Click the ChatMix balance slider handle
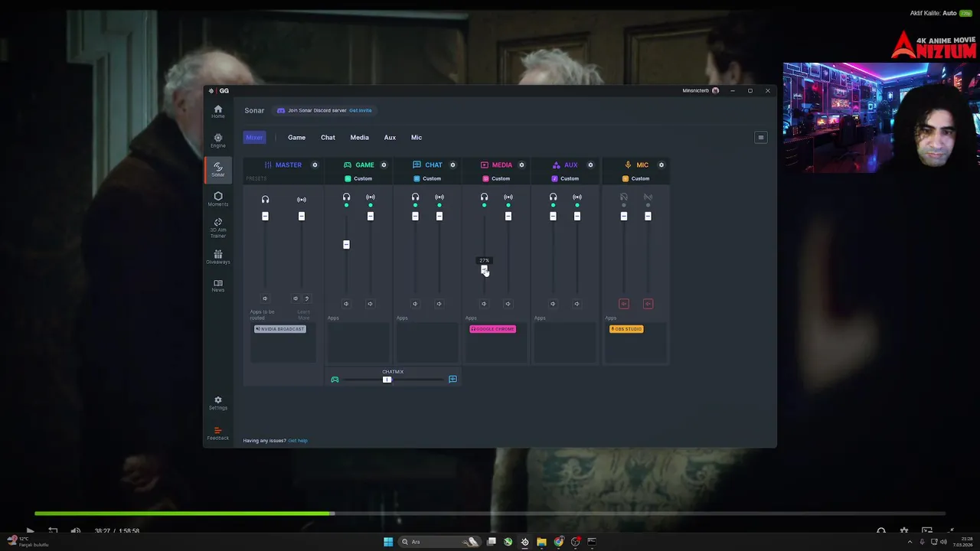Screen dimensions: 980x551 (387, 380)
